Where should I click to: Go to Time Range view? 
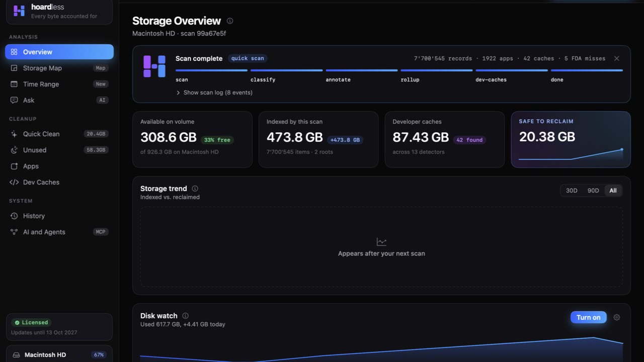pos(59,84)
